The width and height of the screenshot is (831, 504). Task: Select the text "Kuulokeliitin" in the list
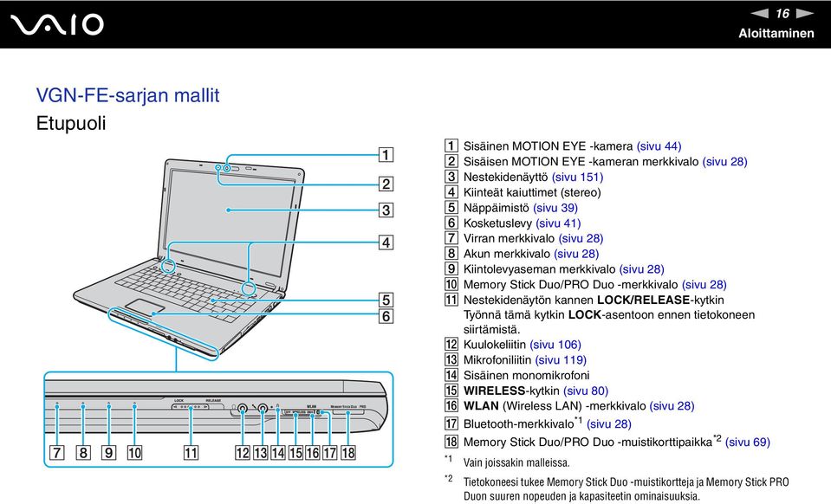click(x=495, y=345)
